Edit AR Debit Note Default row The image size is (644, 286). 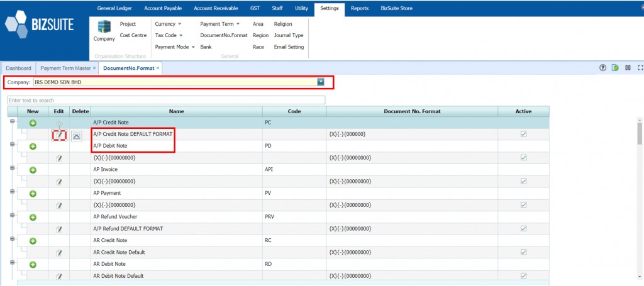tap(59, 276)
